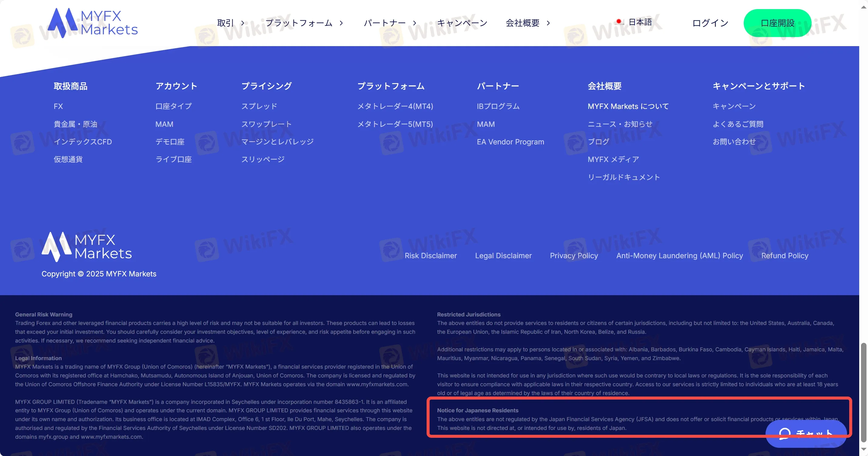The height and width of the screenshot is (456, 868).
Task: Open the パートナー header menu
Action: click(385, 23)
